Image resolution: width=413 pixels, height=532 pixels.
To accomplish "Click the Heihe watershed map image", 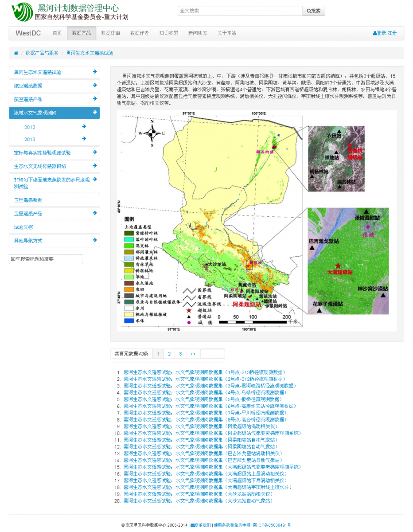I will pos(257,220).
